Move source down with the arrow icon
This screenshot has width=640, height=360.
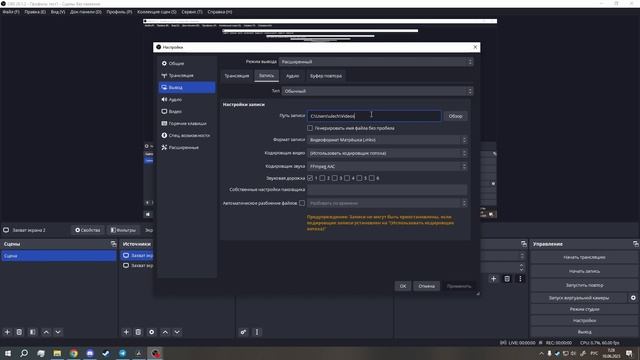pyautogui.click(x=177, y=332)
